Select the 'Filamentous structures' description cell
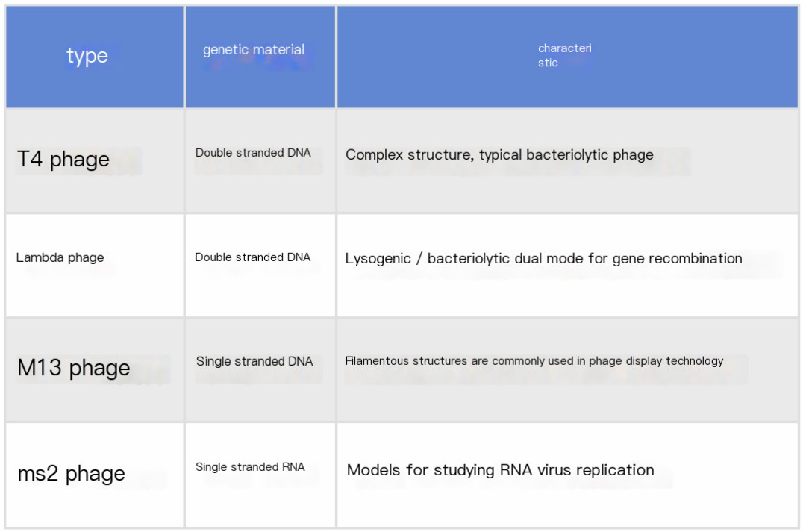Image resolution: width=806 pixels, height=532 pixels. (x=534, y=361)
